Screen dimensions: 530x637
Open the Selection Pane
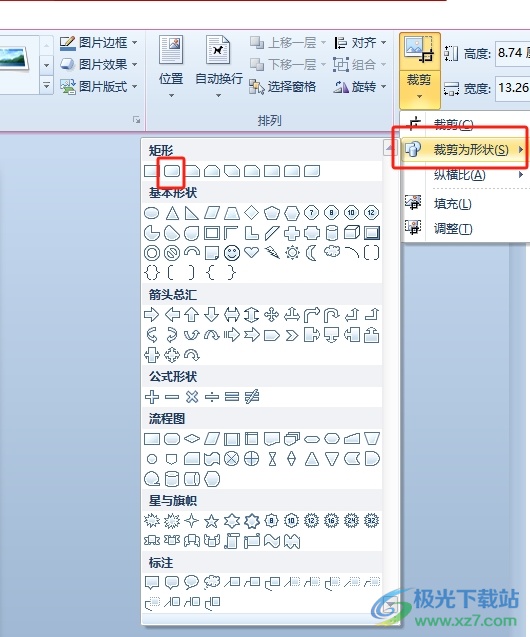[283, 87]
